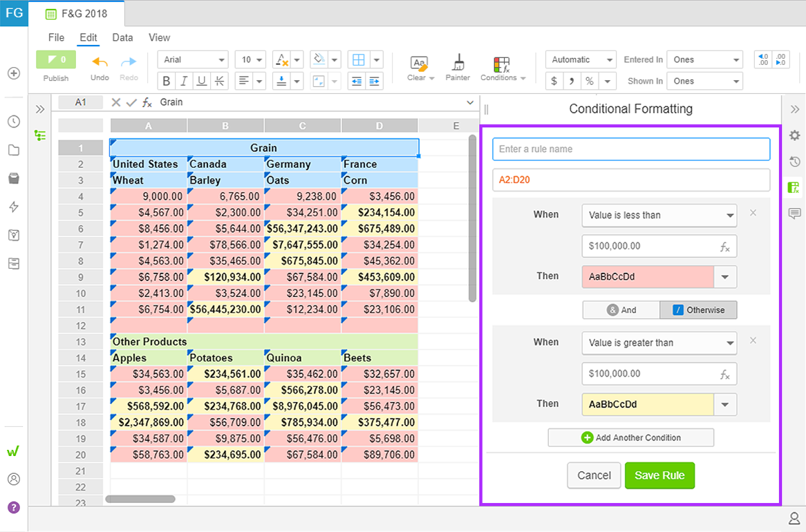Open the Entered In Ones dropdown

click(x=705, y=59)
